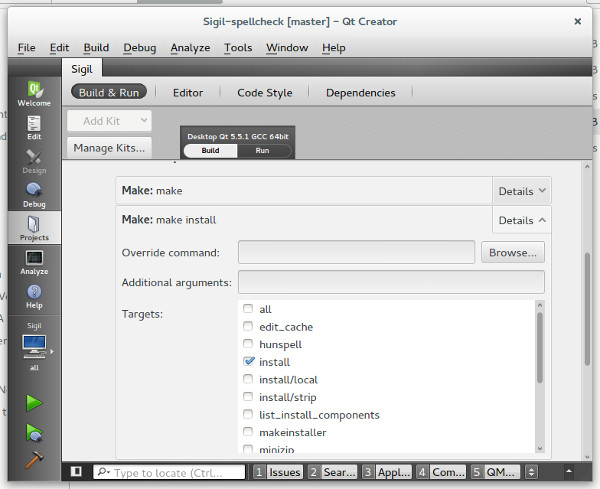Click the Targets list scroll-up arrow
Viewport: 600px width, 489px height.
coord(540,305)
